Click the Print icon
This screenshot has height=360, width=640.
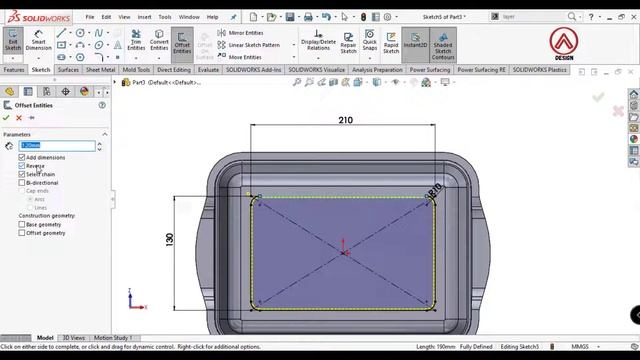(308, 17)
